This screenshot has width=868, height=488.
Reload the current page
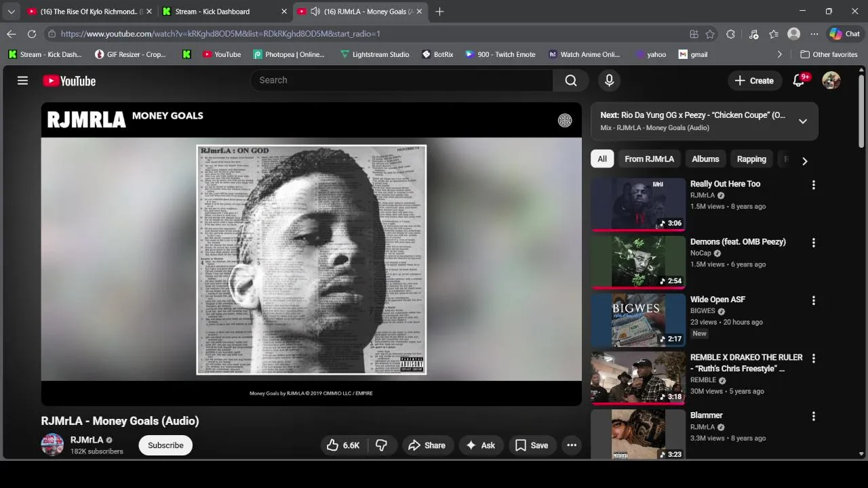click(x=32, y=34)
